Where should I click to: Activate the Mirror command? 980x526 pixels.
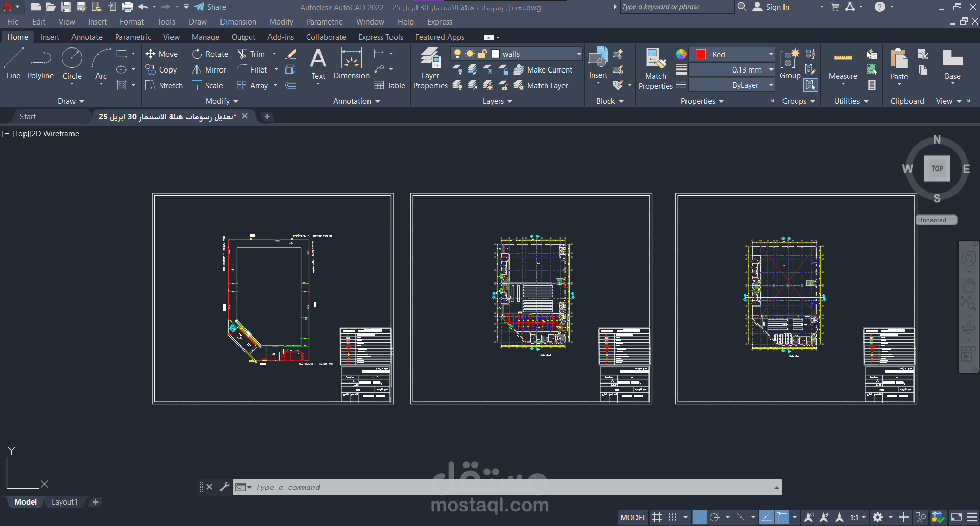tap(209, 70)
